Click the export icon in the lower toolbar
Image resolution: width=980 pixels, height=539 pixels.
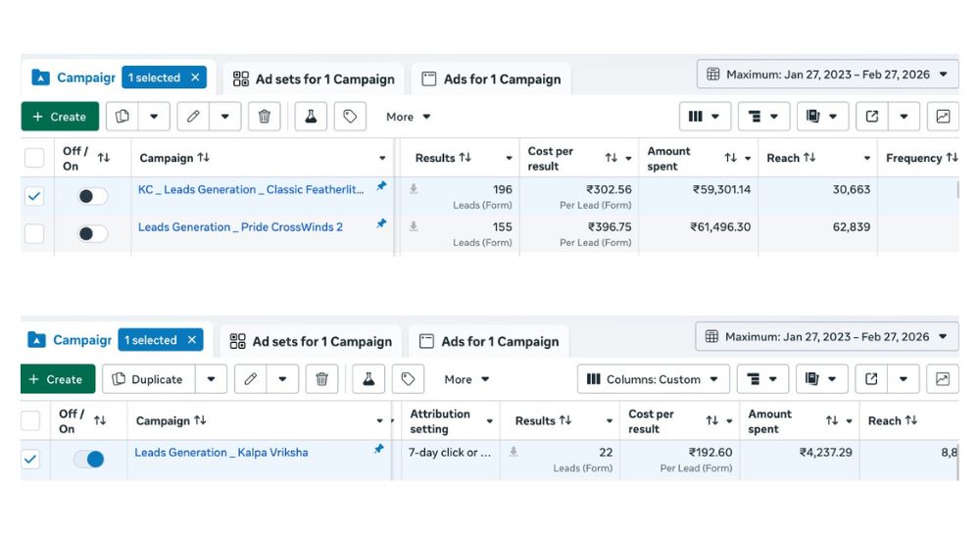pyautogui.click(x=868, y=379)
